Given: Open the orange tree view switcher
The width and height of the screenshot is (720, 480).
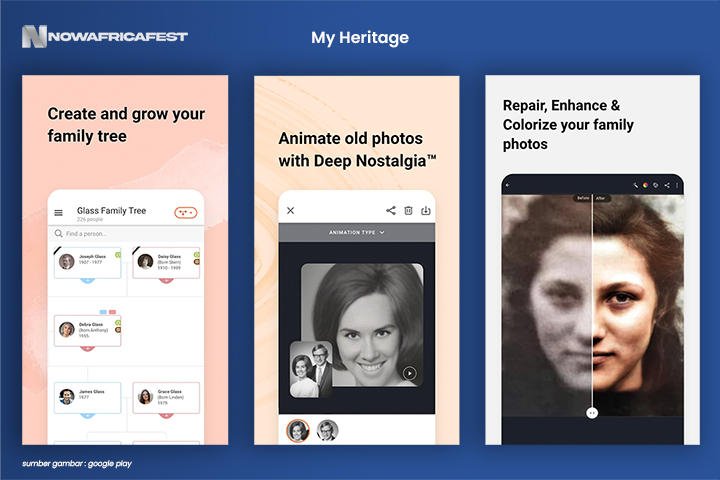Looking at the screenshot, I should (x=186, y=213).
